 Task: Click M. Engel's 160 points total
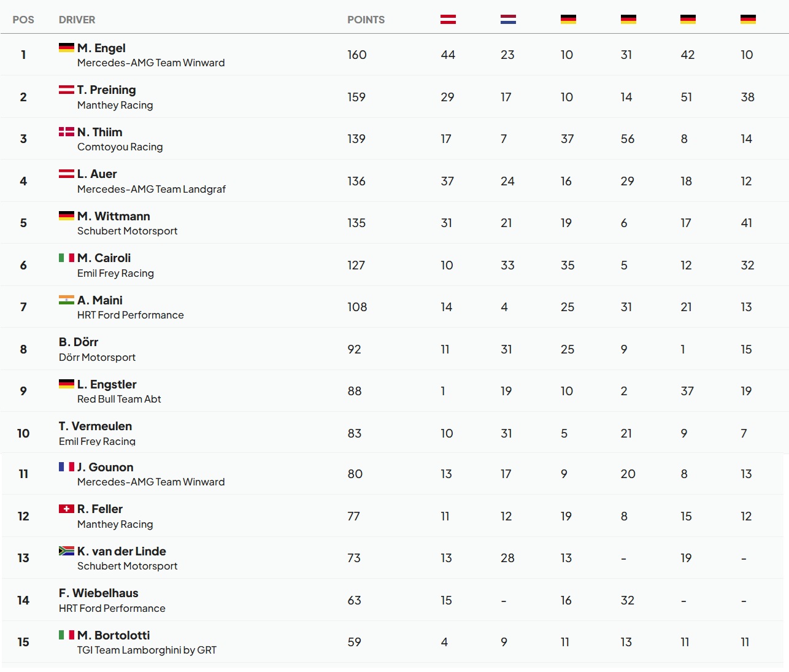[x=357, y=55]
